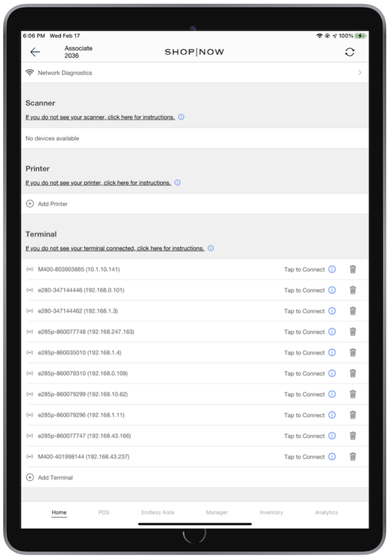Viewport: 392px width, 556px height.
Task: Select terminal row e285p-860077747 (192.168.43.166)
Action: tap(195, 436)
